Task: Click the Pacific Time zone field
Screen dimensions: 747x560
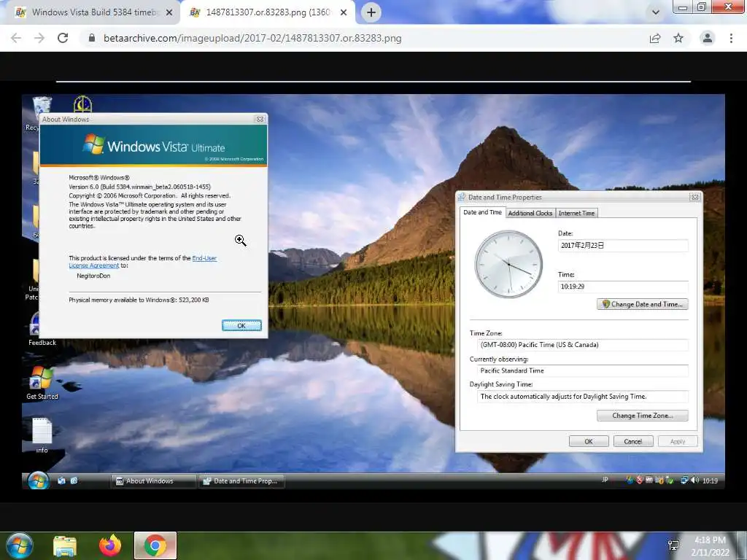Action: click(x=582, y=345)
